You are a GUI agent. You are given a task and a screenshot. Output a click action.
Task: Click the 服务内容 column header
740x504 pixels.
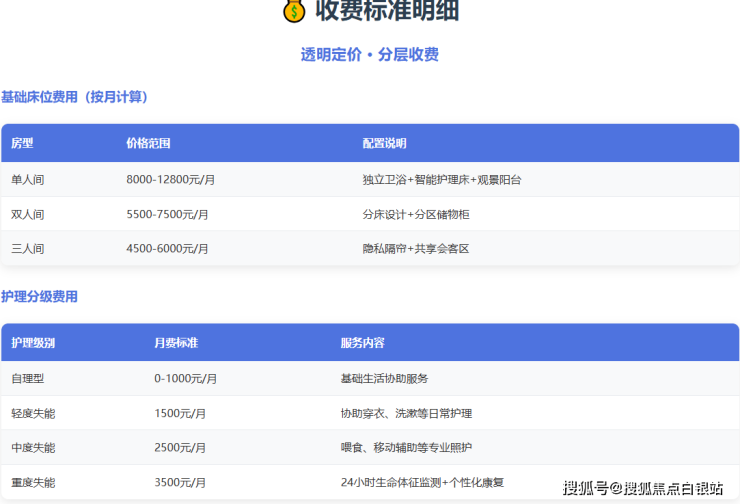click(x=362, y=343)
